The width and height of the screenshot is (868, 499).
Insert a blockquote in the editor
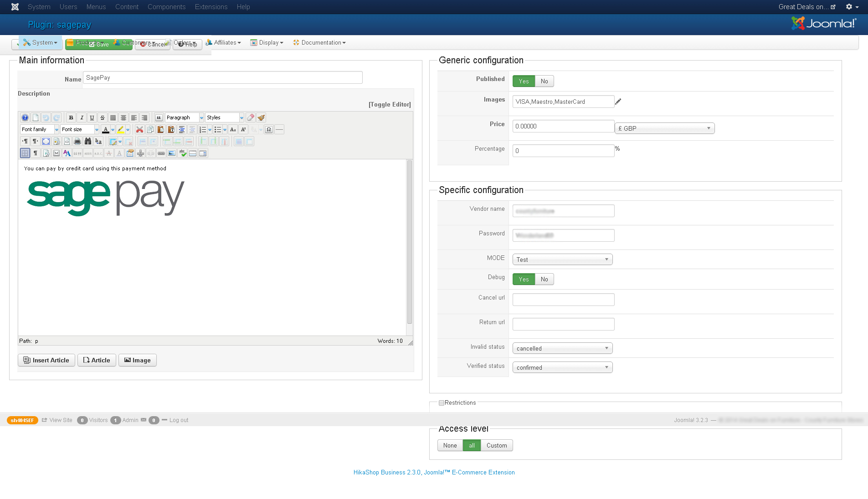point(159,117)
